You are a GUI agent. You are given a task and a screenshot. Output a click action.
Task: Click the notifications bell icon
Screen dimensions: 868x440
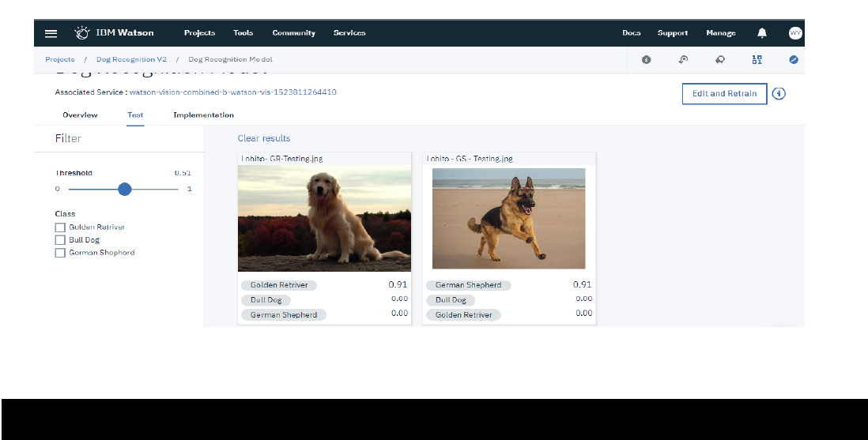pyautogui.click(x=762, y=33)
